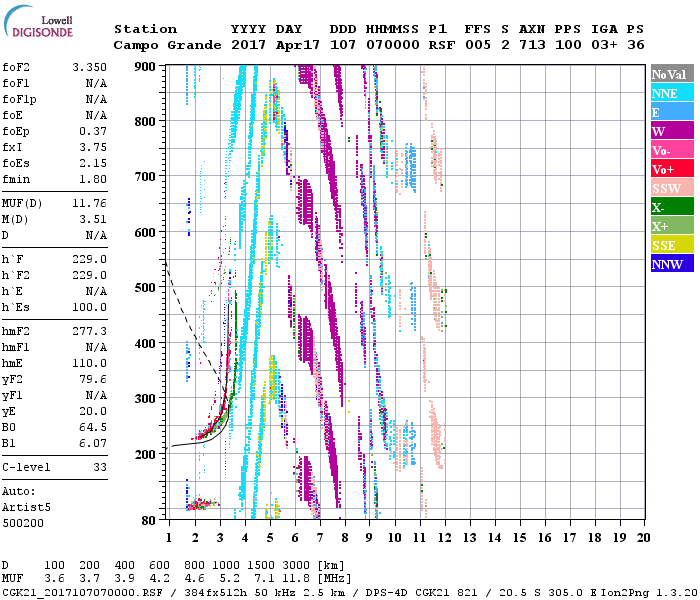Viewport: 700px width, 600px height.
Task: Click the MUF(D) value 11.76
Action: 90,204
